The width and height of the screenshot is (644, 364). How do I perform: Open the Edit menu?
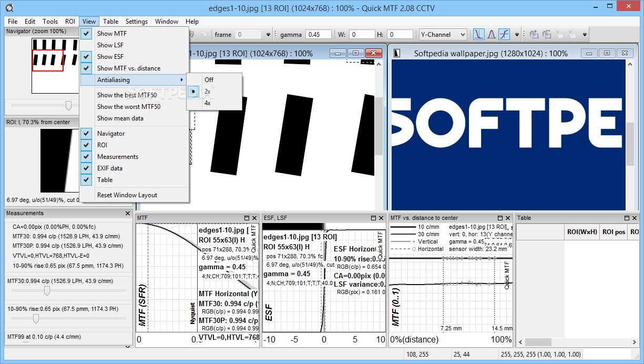click(x=30, y=22)
